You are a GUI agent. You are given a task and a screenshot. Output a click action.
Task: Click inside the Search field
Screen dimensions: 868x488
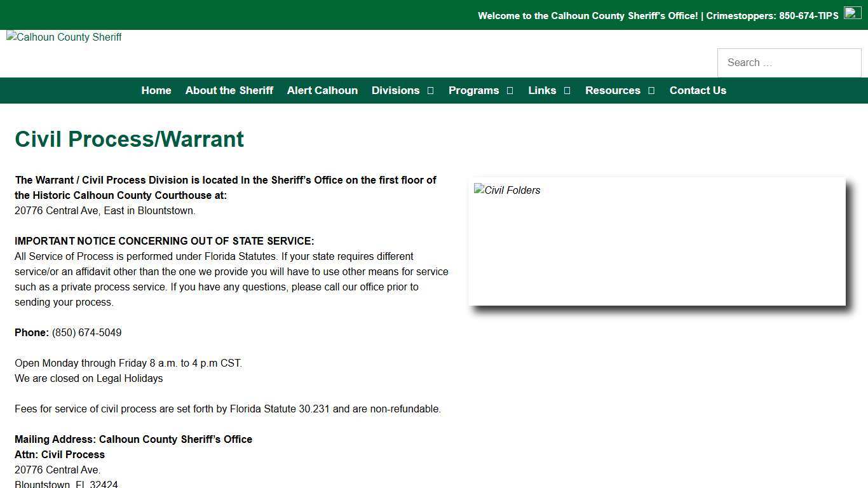point(789,62)
